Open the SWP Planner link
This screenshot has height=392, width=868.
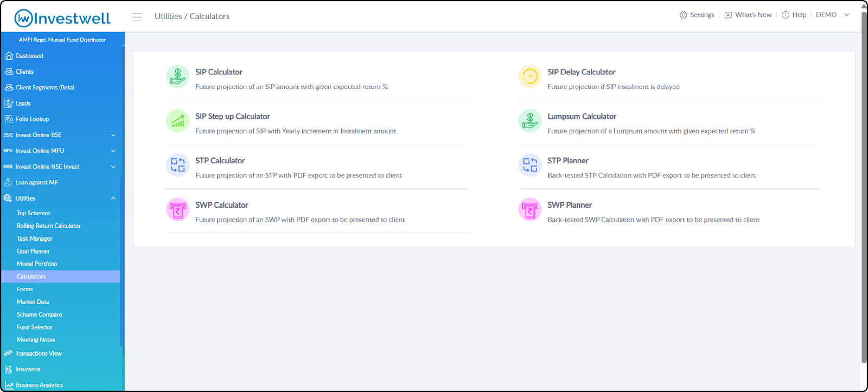coord(570,205)
